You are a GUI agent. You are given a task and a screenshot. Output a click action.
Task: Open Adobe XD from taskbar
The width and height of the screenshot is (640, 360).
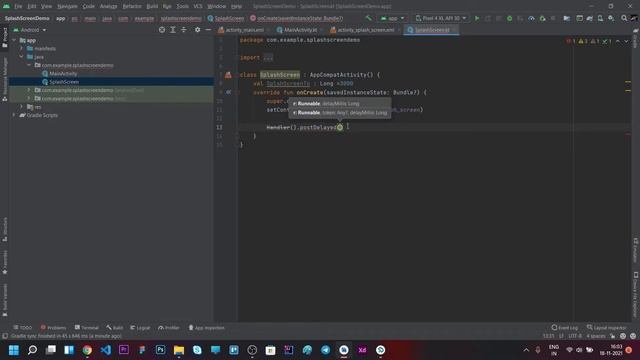(x=362, y=350)
